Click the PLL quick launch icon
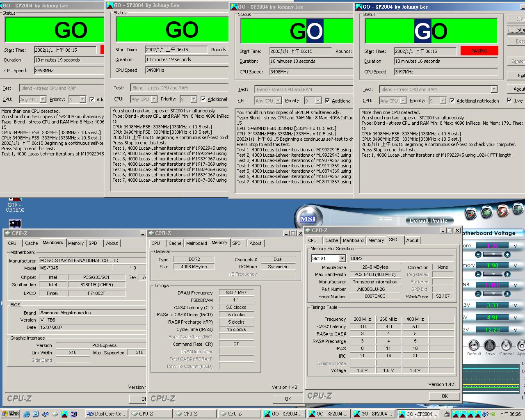The height and width of the screenshot is (420, 525). click(x=74, y=414)
